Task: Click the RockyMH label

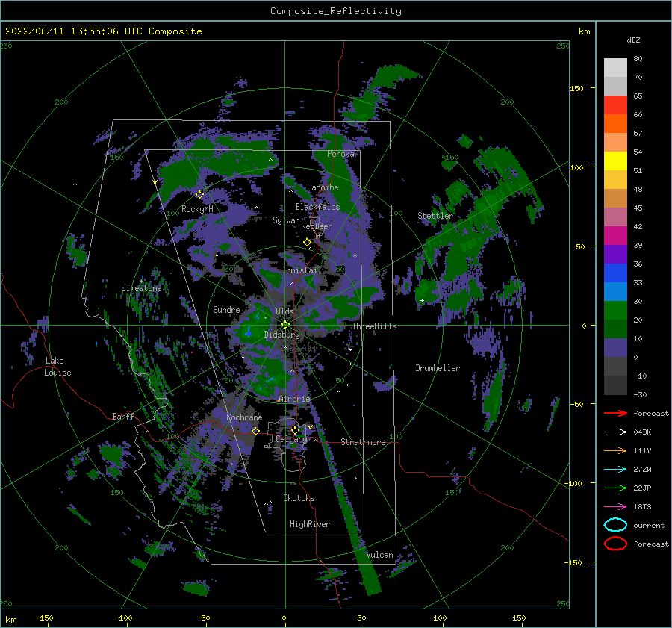Action: tap(198, 209)
